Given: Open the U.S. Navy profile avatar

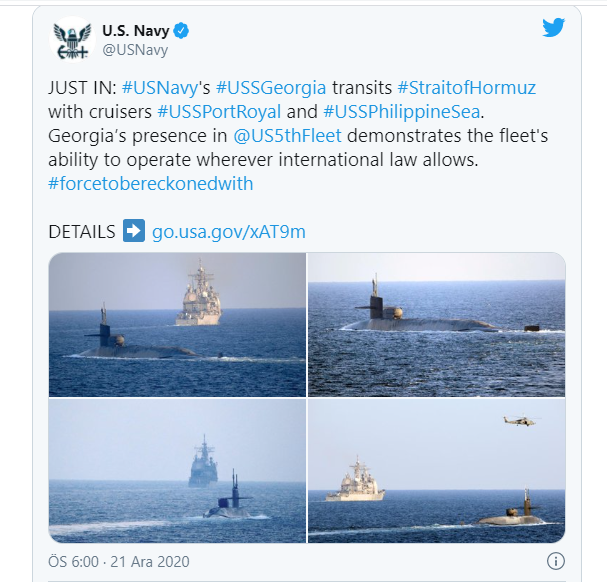Looking at the screenshot, I should (x=72, y=39).
